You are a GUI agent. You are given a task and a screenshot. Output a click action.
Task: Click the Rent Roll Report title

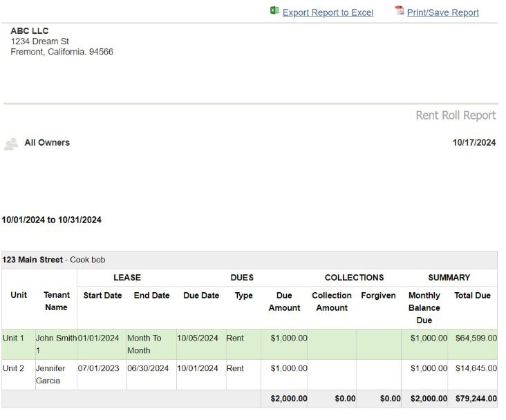coord(456,115)
